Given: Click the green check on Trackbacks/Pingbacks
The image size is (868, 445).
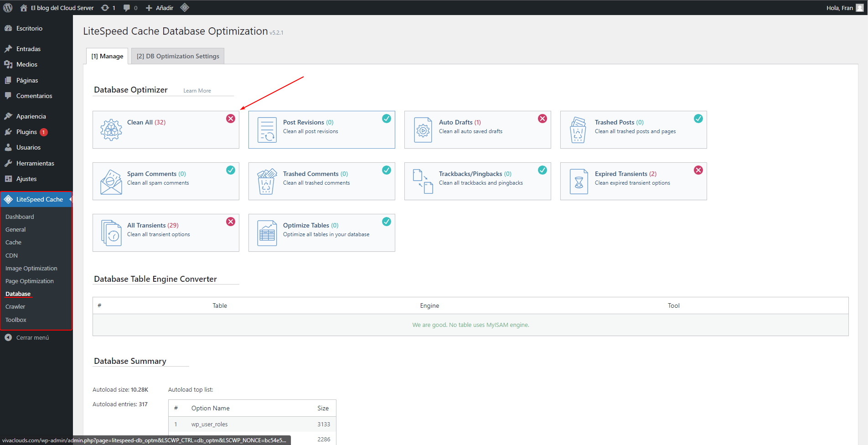Looking at the screenshot, I should (x=542, y=170).
